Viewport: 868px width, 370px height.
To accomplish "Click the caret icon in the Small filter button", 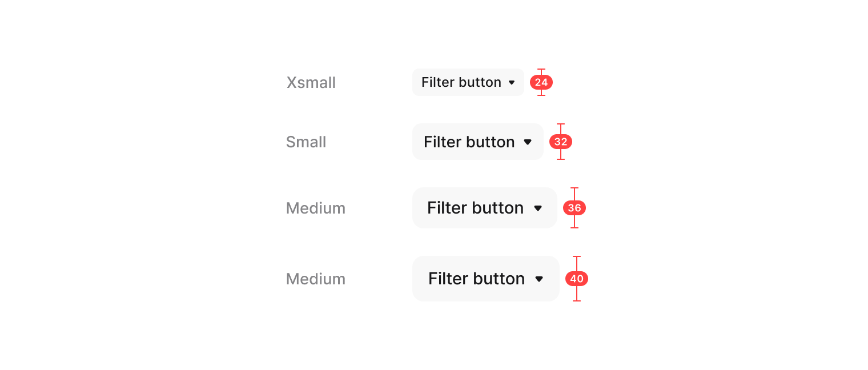I will (x=528, y=142).
